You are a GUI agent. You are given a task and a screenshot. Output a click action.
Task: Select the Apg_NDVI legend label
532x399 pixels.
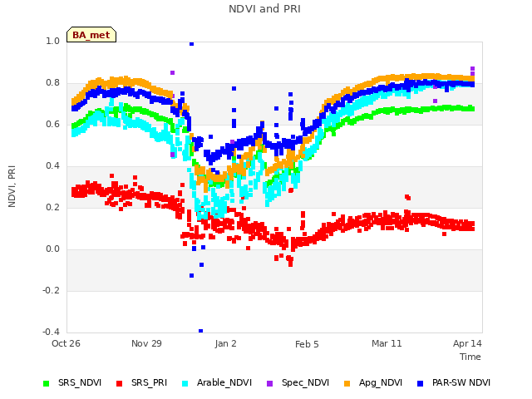381,382
